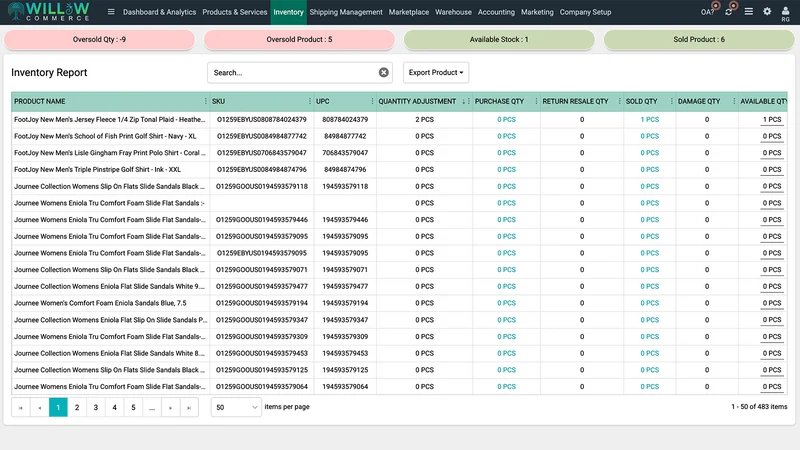Open the Shipping Management menu
Screen dimensions: 800x450
pos(346,12)
